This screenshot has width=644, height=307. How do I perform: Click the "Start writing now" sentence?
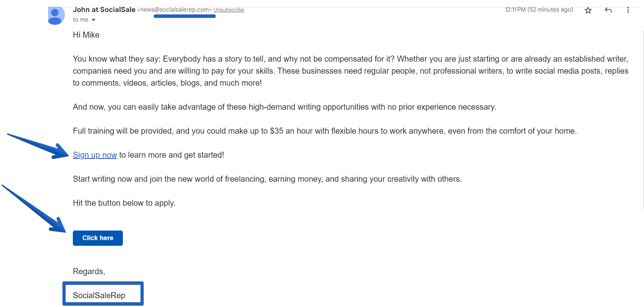[267, 179]
